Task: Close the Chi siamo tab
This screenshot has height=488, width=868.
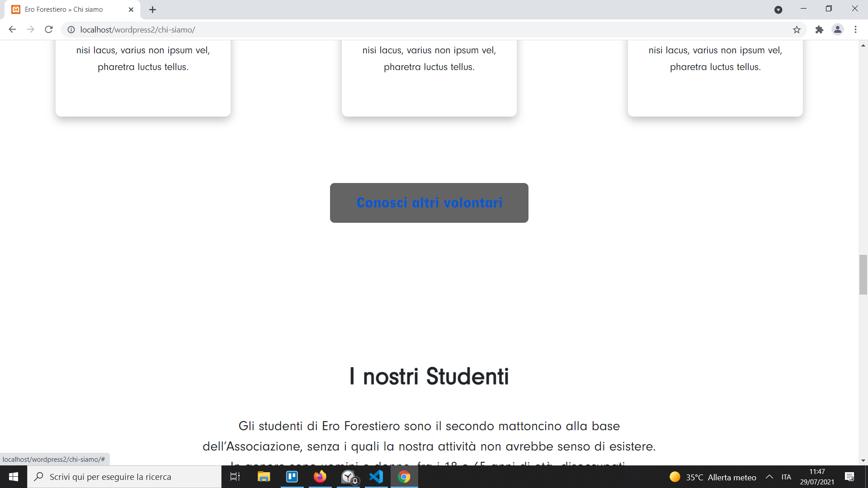Action: (x=131, y=9)
